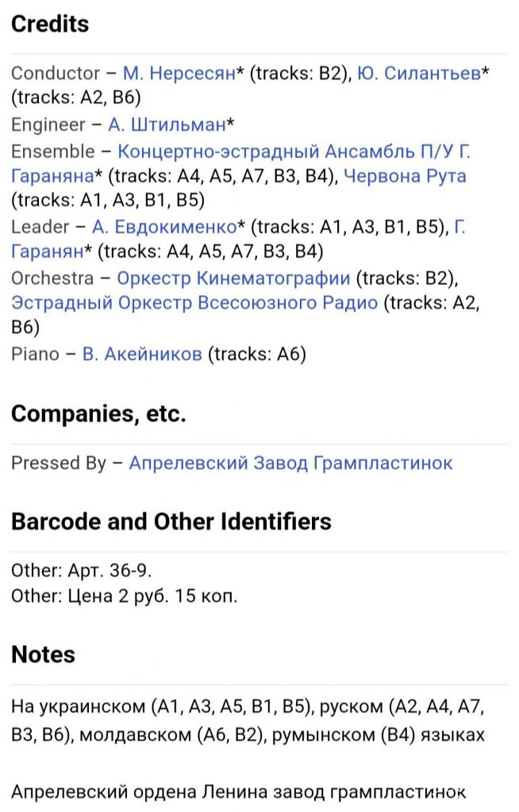Click the Pressed By label
Viewport: 519px width, 812px height.
point(58,463)
